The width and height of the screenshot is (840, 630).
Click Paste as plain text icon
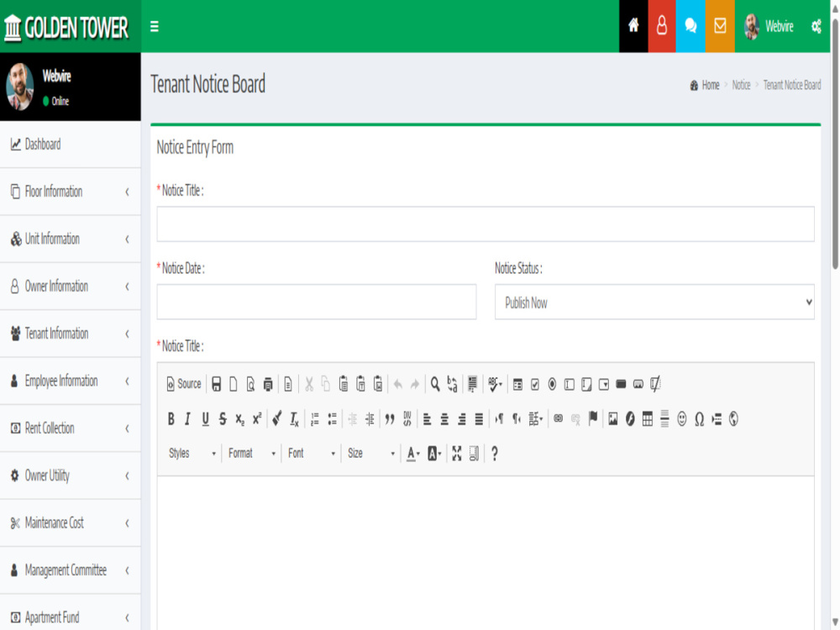360,384
